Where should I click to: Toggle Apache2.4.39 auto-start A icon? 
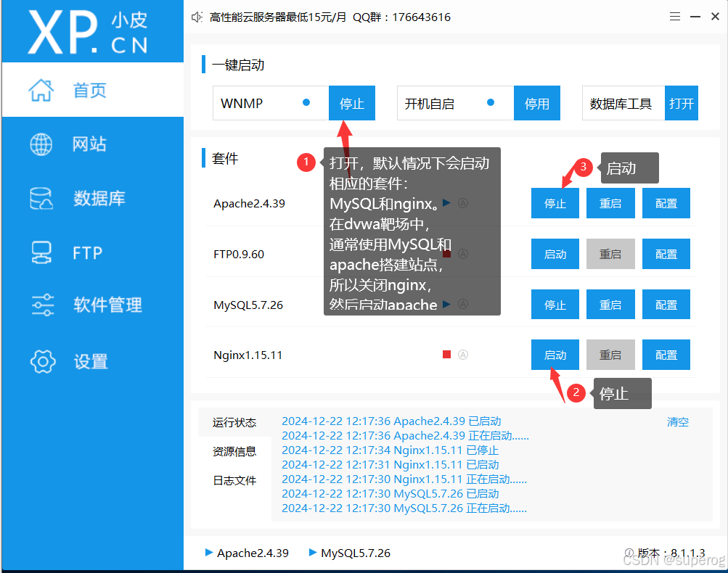point(463,203)
